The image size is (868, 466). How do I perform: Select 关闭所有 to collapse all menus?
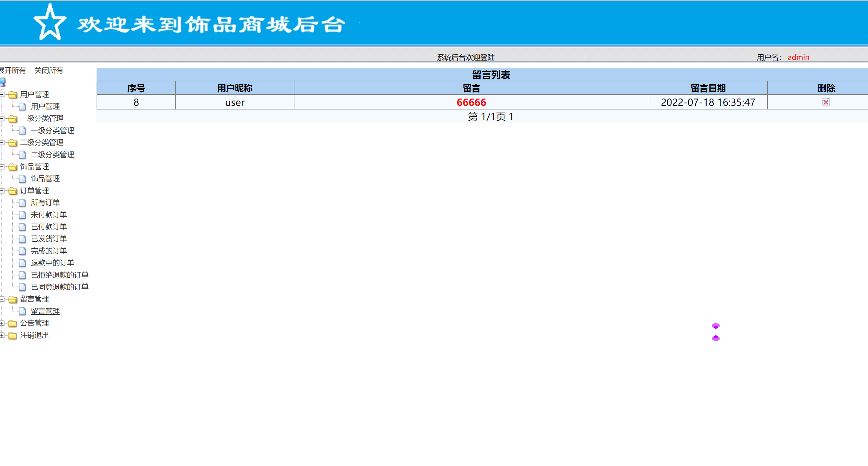pos(48,70)
